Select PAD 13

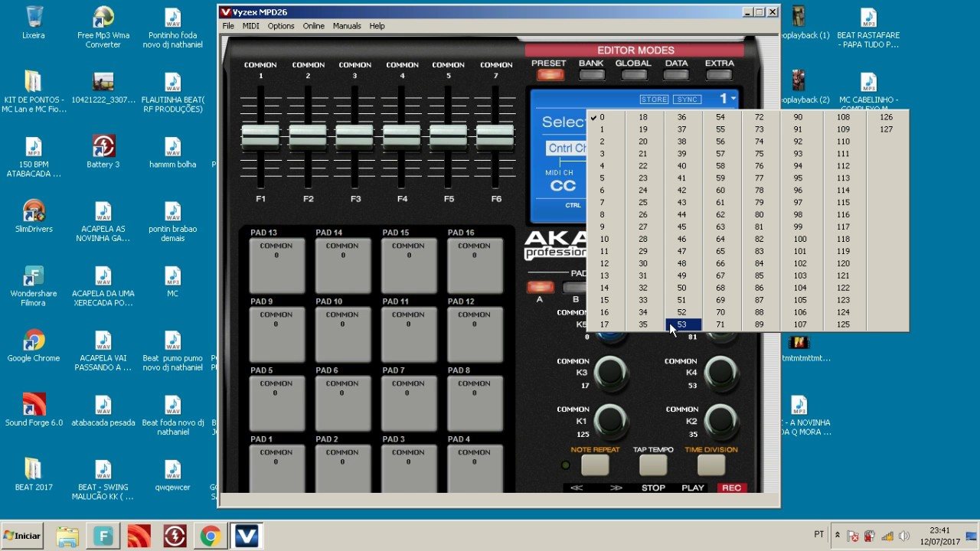point(276,266)
